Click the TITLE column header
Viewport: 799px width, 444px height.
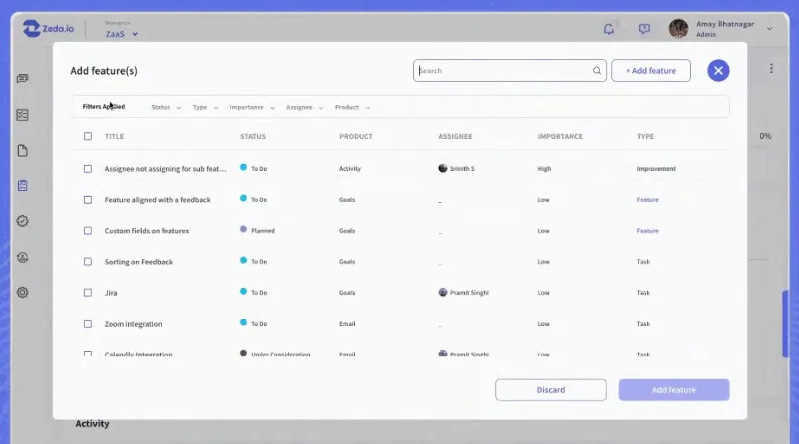[x=114, y=137]
